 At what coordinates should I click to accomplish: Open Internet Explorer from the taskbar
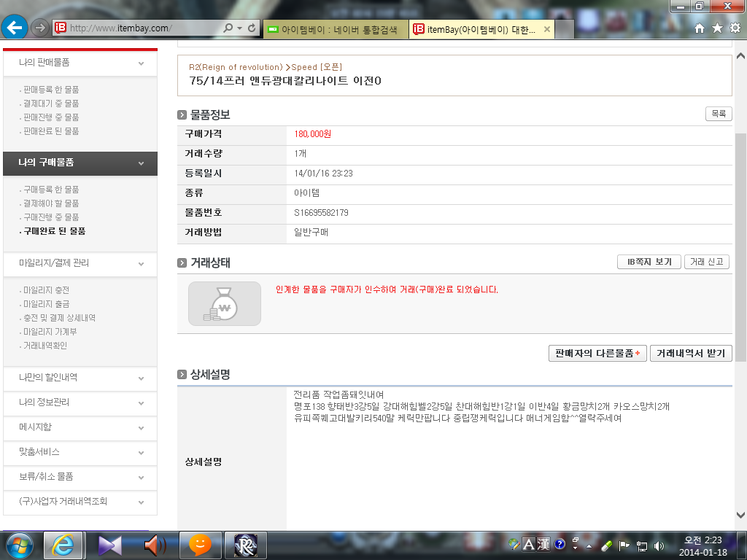coord(63,545)
